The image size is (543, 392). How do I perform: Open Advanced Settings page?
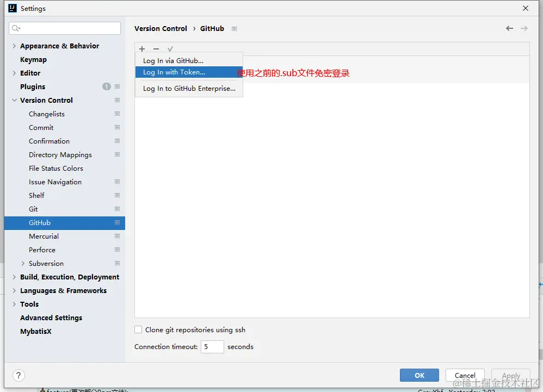click(51, 318)
